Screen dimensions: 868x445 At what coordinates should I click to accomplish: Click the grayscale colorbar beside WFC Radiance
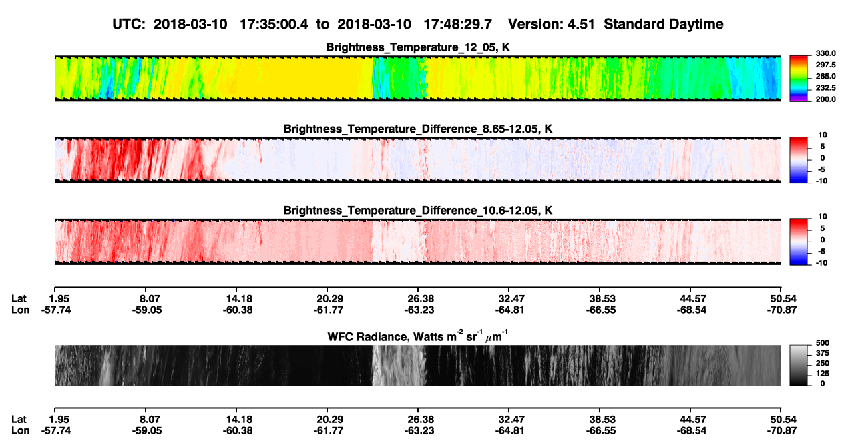tap(799, 365)
